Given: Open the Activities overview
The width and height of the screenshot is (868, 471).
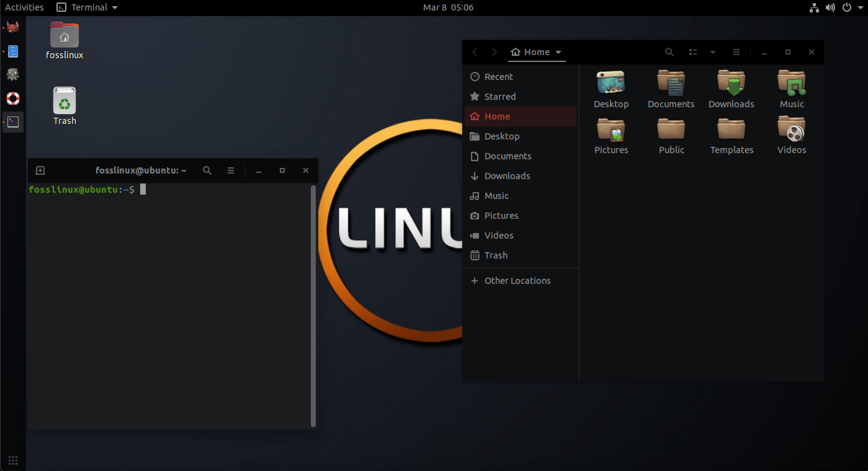Looking at the screenshot, I should [24, 7].
